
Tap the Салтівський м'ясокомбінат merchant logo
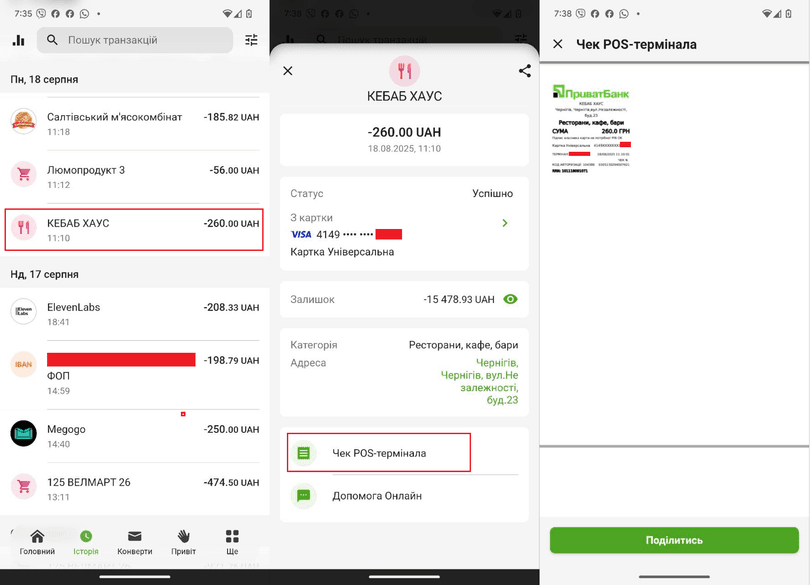point(24,121)
